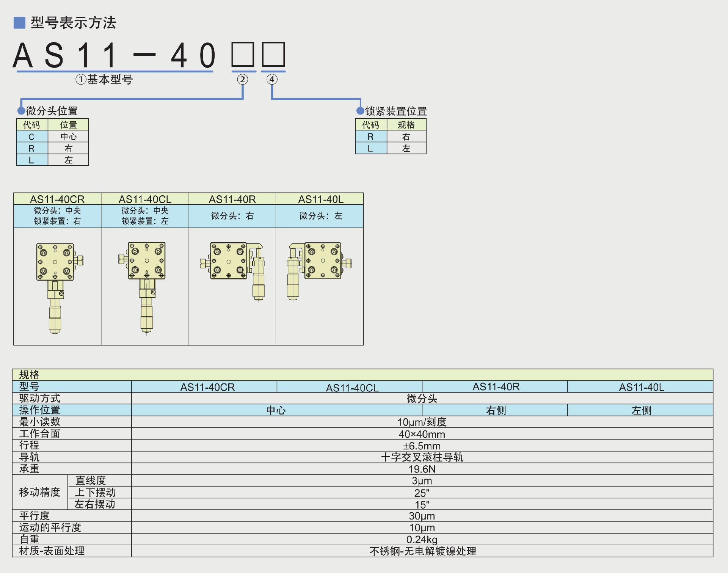Viewport: 728px width, 573px height.
Task: Click the circled number 4 marker
Action: [272, 79]
